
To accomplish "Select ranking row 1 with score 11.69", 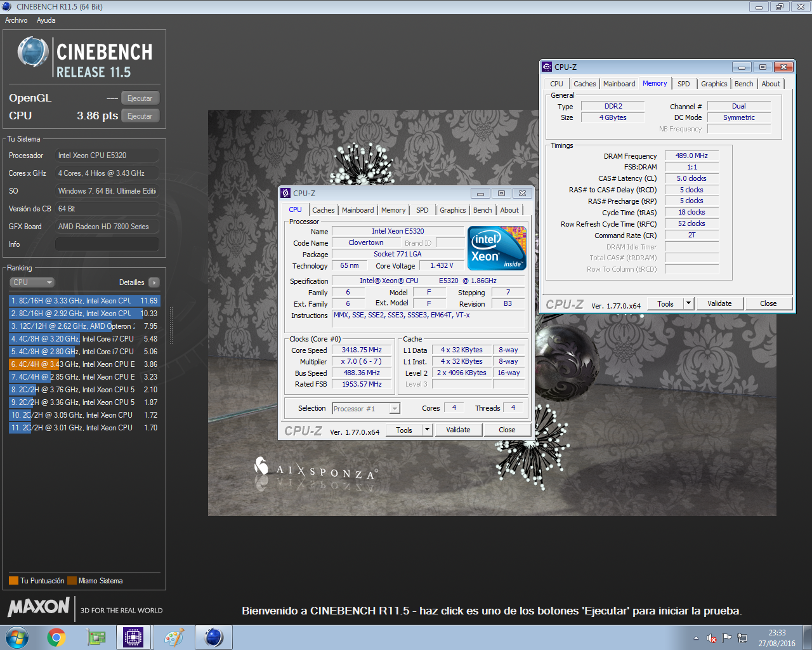I will coord(84,301).
